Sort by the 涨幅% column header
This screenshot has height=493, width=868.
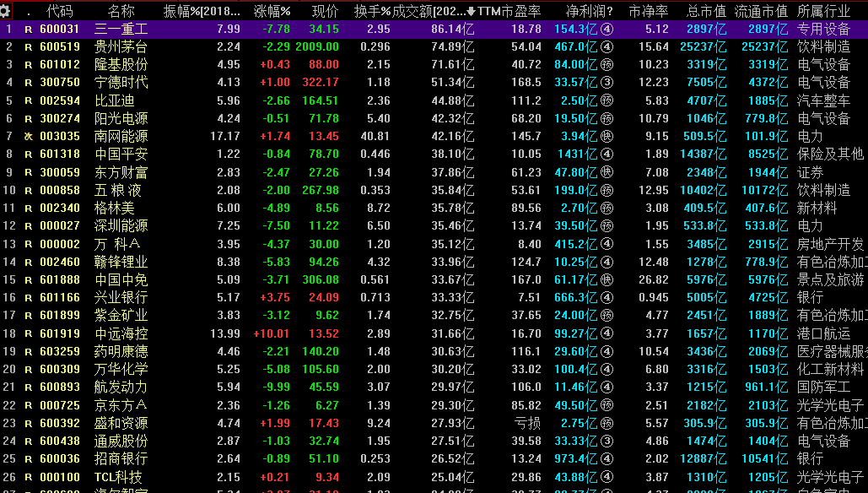(272, 11)
